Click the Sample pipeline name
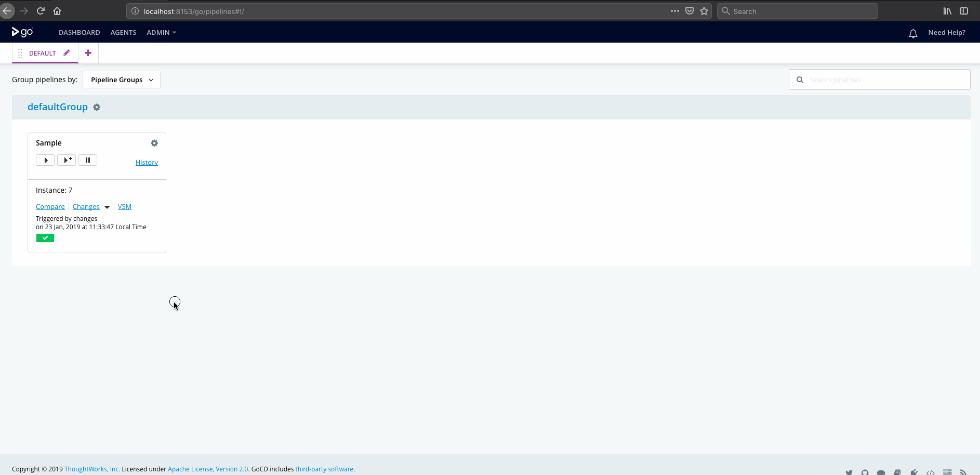 [x=49, y=143]
